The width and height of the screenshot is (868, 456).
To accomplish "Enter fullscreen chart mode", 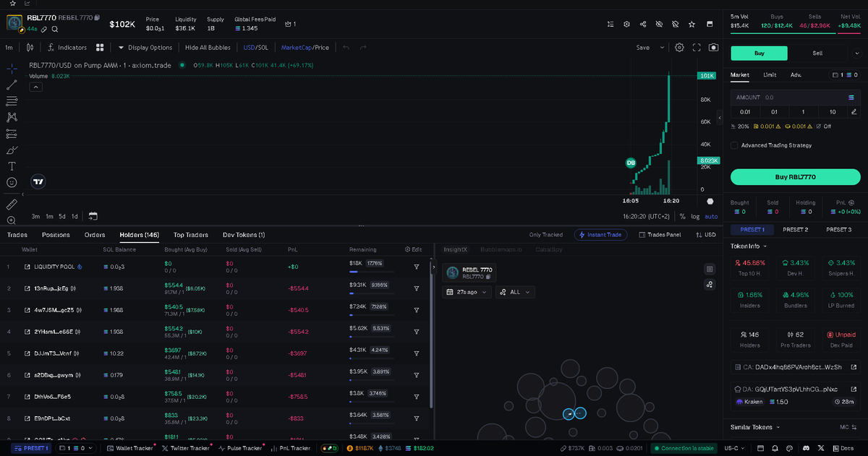I will tap(697, 48).
